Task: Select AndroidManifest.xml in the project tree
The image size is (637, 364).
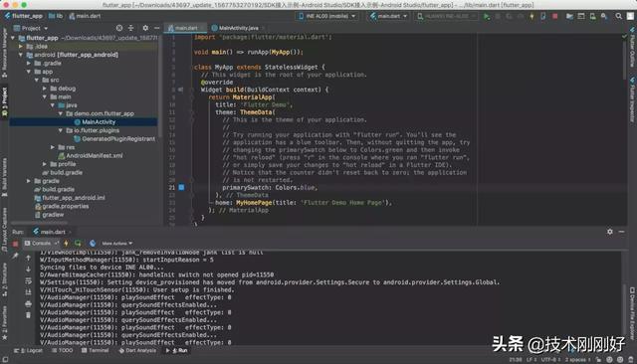Action: click(x=95, y=155)
